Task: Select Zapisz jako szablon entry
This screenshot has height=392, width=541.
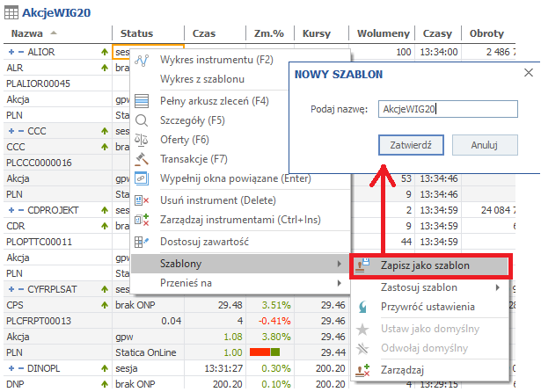Action: click(x=430, y=265)
